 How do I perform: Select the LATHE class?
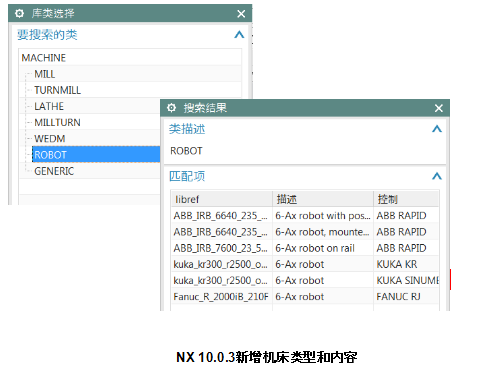pyautogui.click(x=49, y=106)
